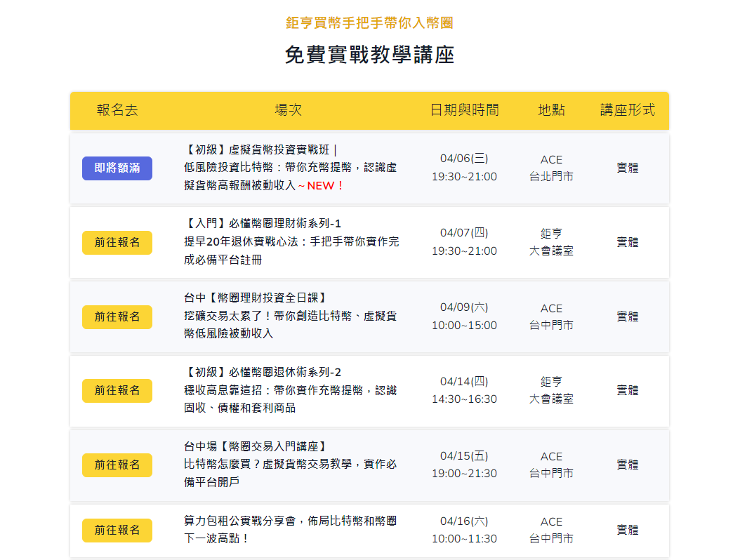Click the 免費實戰教學講座 page heading
The height and width of the screenshot is (560, 740).
click(369, 55)
